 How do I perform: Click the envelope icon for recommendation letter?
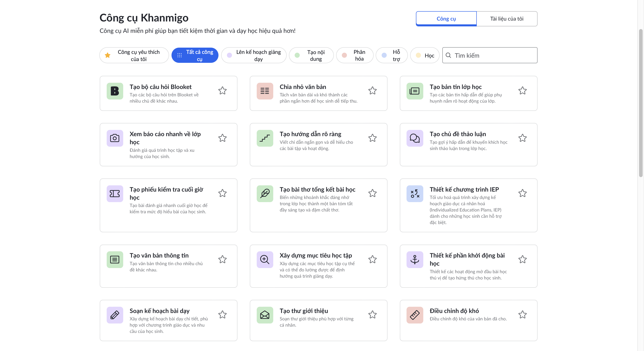click(x=265, y=315)
